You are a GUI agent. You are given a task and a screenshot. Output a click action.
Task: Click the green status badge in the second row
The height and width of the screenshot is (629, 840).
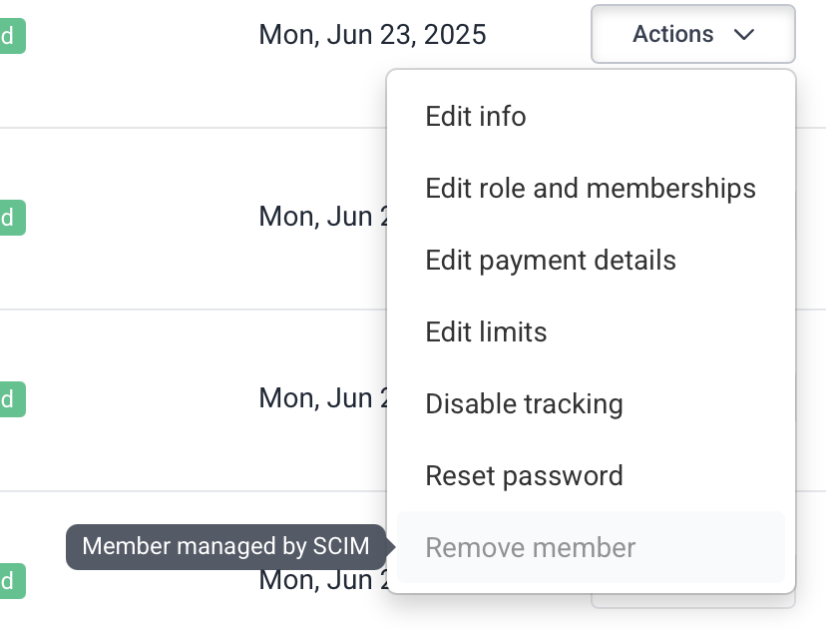(11, 217)
